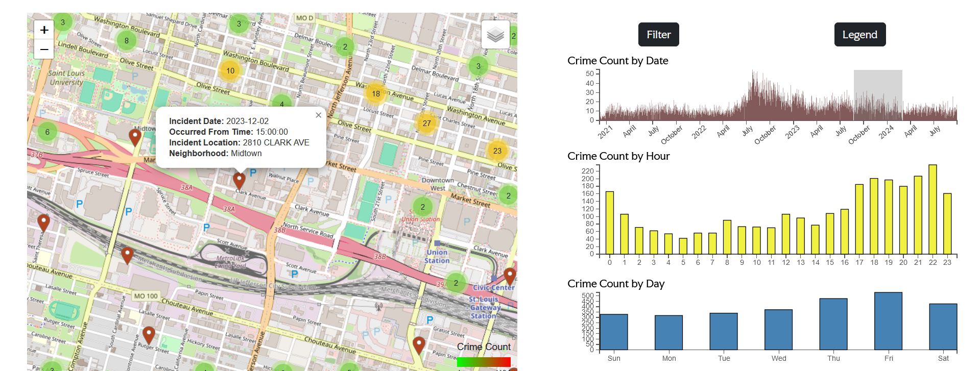Select the Sun bar in day chart
This screenshot has height=371, width=980.
pos(614,332)
